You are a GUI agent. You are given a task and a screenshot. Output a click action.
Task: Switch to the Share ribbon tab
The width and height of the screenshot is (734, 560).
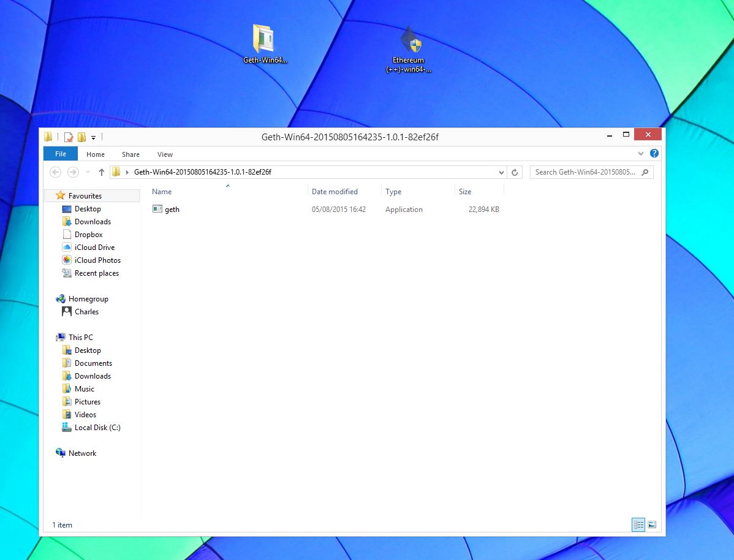[x=131, y=154]
